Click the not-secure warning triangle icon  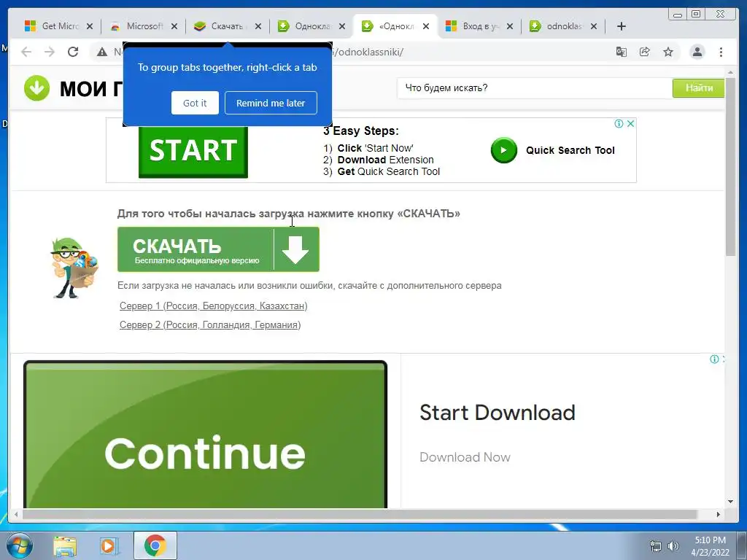[102, 52]
